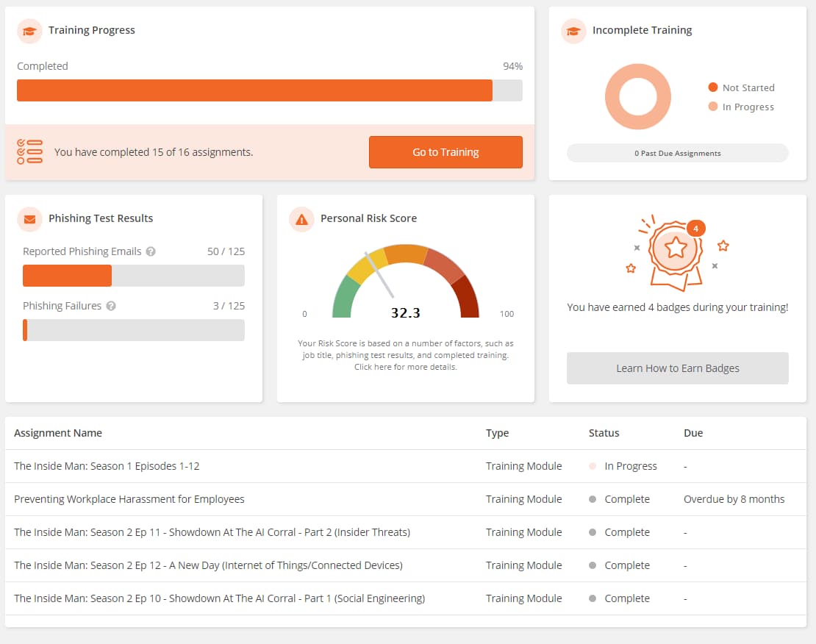Click the help icon beside Reported Phishing Emails
Screen dimensions: 816x644
coord(151,251)
